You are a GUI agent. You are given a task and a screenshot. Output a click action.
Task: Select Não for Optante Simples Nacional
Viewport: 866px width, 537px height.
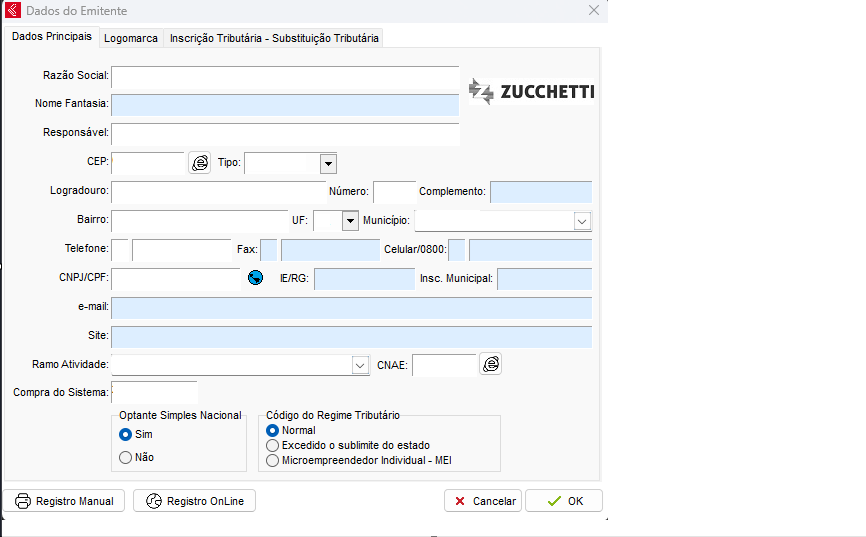tap(126, 457)
